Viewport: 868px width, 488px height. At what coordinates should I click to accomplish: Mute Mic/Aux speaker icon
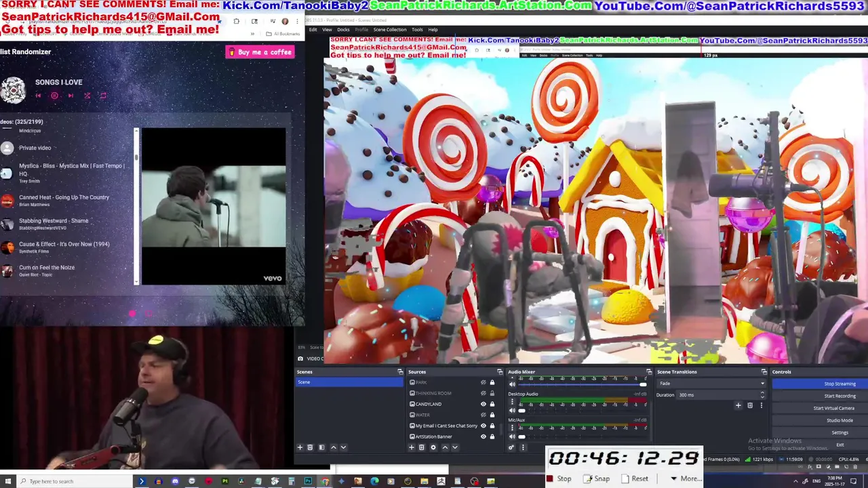pyautogui.click(x=511, y=436)
